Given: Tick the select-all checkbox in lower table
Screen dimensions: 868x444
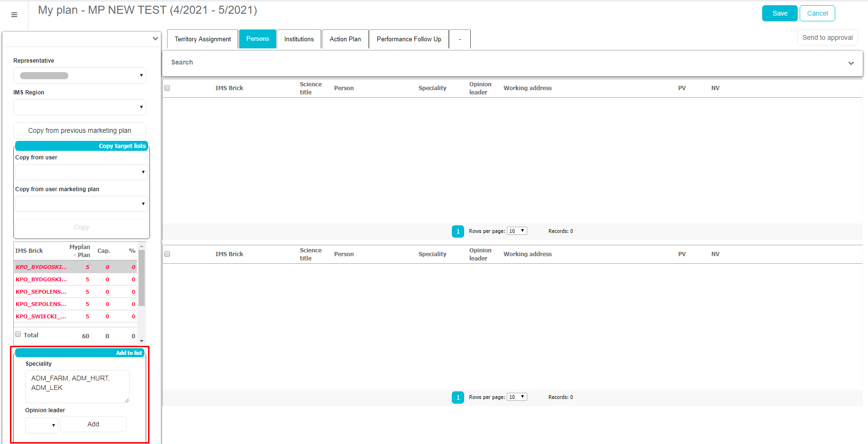Looking at the screenshot, I should pos(167,254).
